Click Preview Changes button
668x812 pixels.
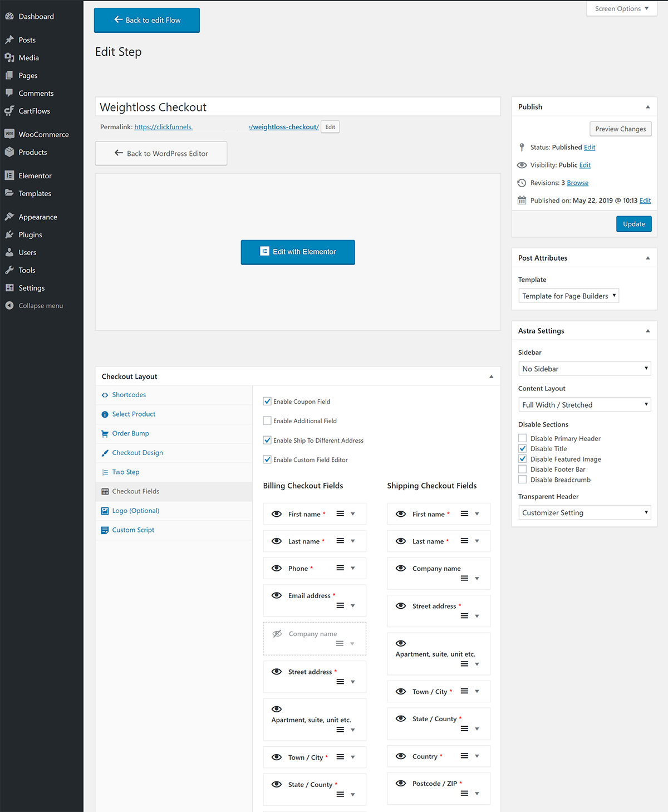621,129
